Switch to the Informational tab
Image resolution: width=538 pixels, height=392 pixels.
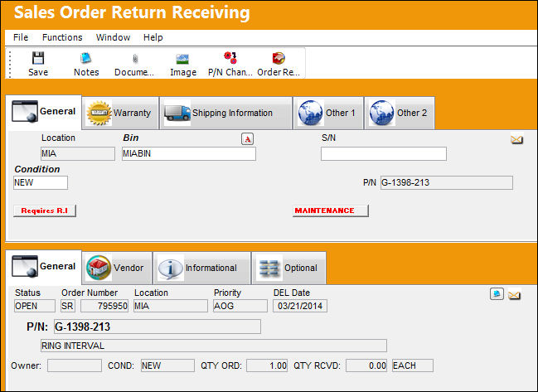[x=201, y=268]
